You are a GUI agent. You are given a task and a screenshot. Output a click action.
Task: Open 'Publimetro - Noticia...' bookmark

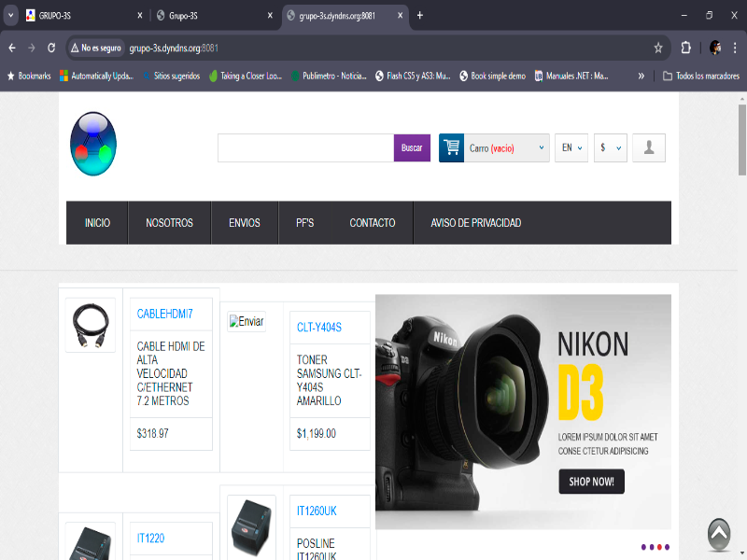pos(329,77)
